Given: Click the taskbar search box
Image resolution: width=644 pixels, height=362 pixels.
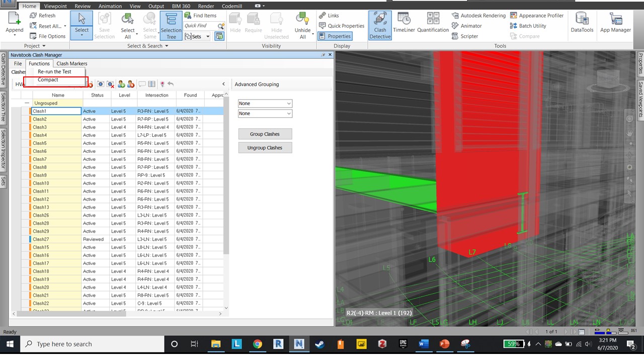Looking at the screenshot, I should pos(93,344).
